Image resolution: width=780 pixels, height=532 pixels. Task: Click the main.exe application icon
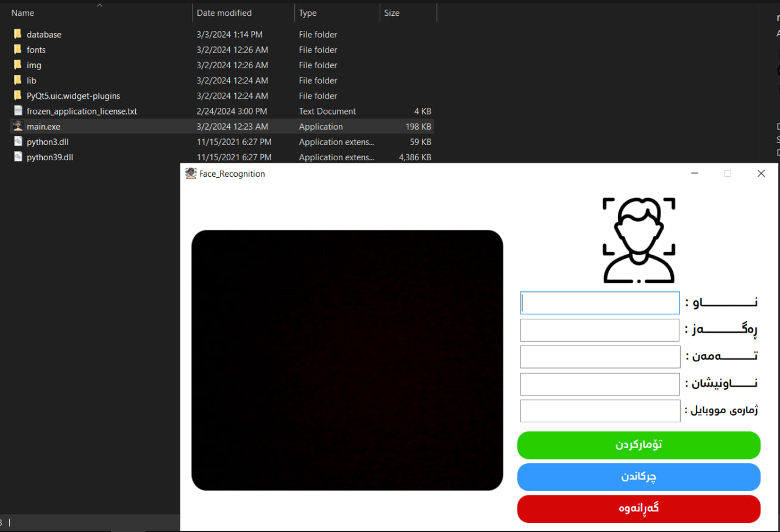[x=18, y=126]
